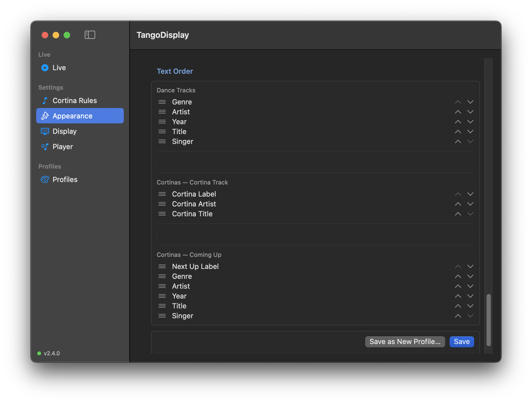Click the Dance Tracks section label
Image resolution: width=532 pixels, height=403 pixels.
click(x=176, y=90)
